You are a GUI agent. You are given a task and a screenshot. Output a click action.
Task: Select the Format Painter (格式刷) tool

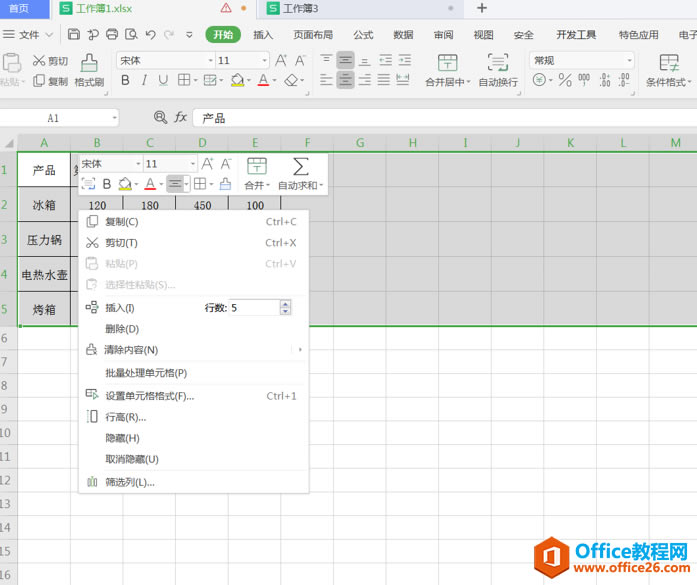[x=89, y=70]
